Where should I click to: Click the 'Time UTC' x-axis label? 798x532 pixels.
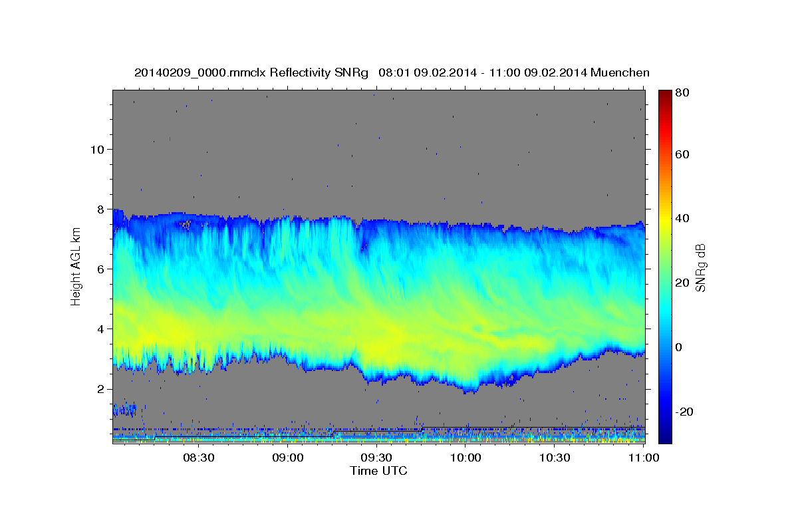coord(378,471)
